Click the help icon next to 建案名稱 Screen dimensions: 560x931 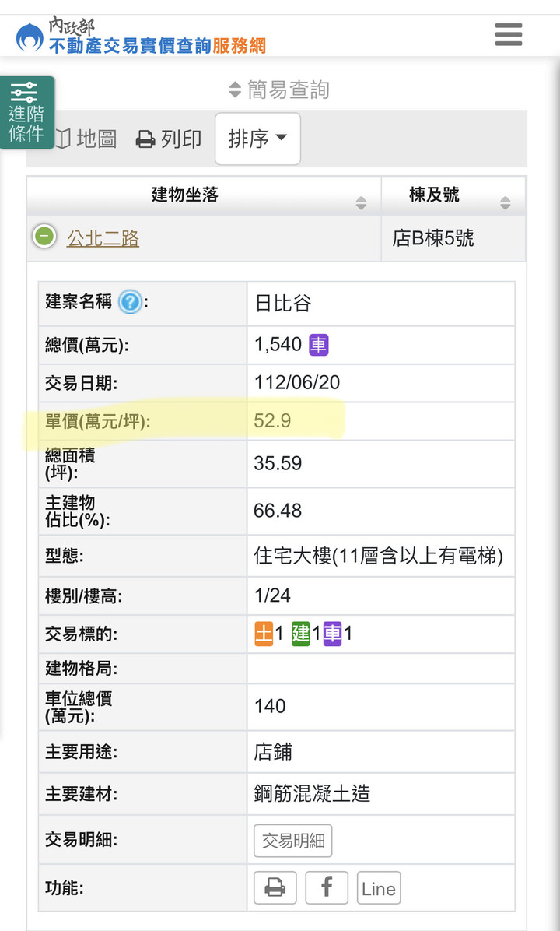click(x=129, y=302)
